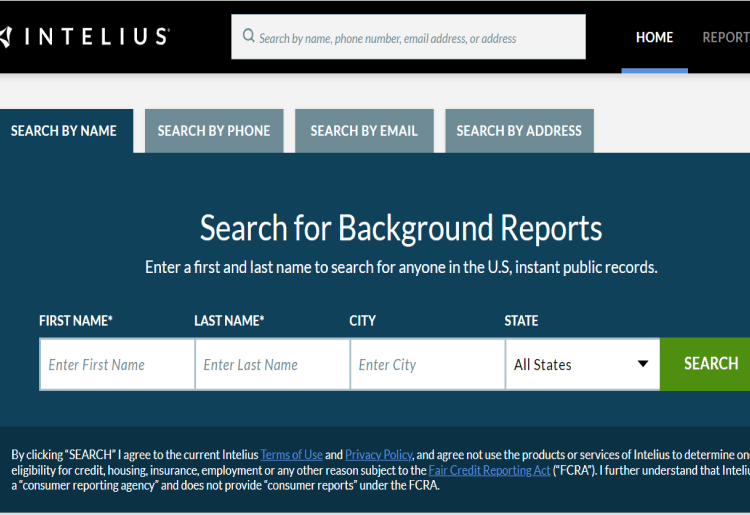750x515 pixels.
Task: Click the FIRST NAME* label
Action: tap(76, 320)
